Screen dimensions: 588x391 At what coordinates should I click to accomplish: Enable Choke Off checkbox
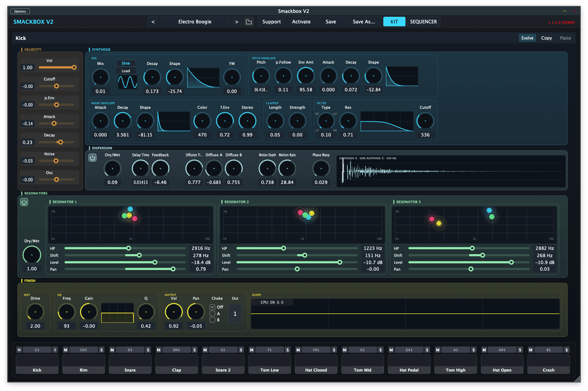213,307
